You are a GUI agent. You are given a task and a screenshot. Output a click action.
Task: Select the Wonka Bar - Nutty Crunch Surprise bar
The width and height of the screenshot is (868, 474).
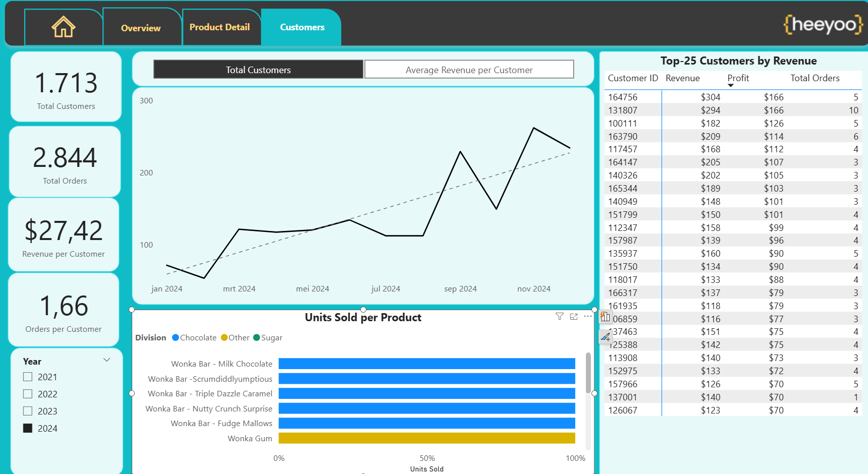tap(427, 408)
